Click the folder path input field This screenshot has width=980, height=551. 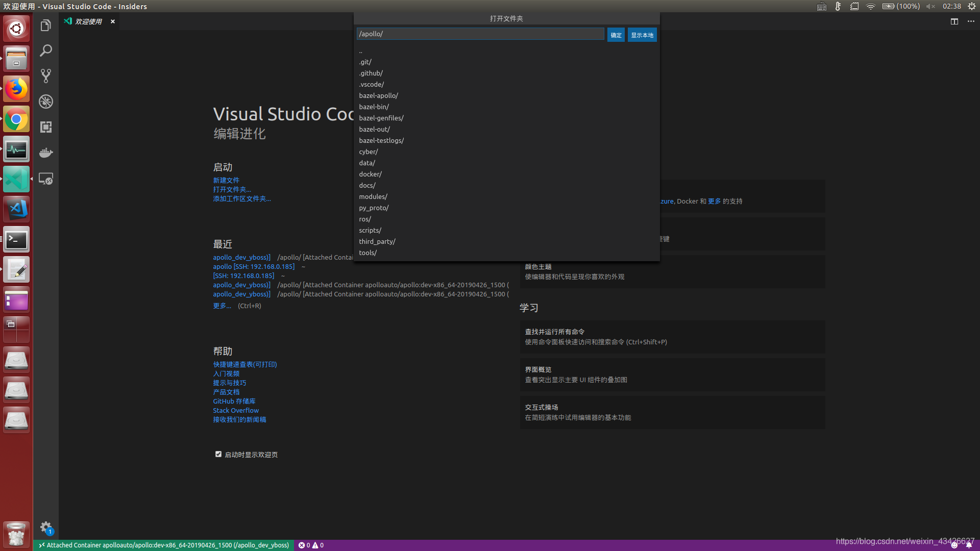(x=480, y=34)
